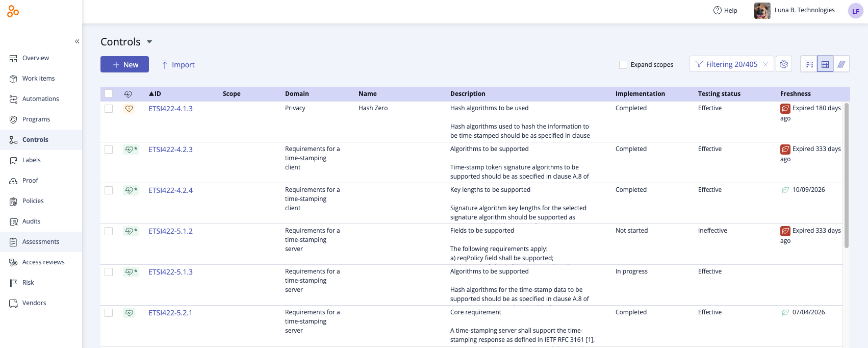This screenshot has height=348, width=868.
Task: Open the Help question mark icon
Action: (x=718, y=10)
